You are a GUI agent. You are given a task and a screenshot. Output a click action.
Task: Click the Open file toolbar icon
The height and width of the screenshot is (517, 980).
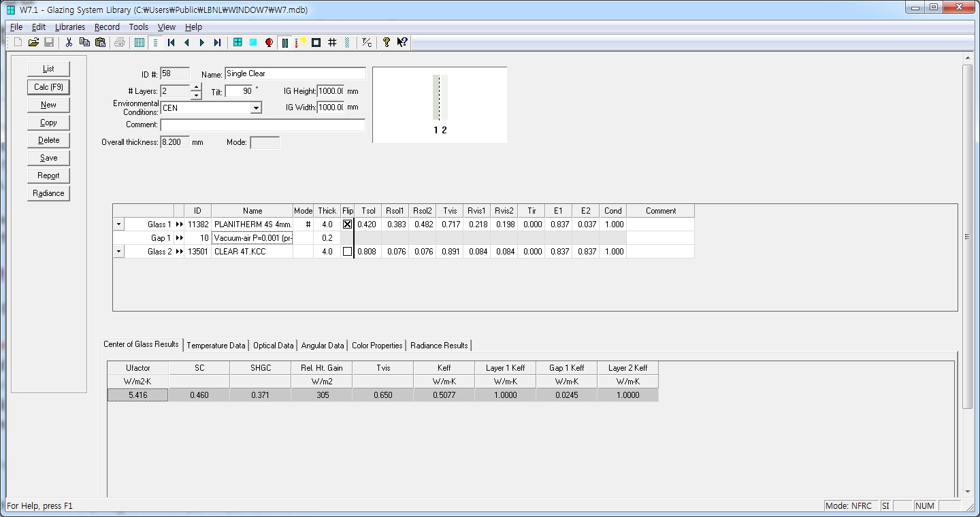pyautogui.click(x=33, y=42)
